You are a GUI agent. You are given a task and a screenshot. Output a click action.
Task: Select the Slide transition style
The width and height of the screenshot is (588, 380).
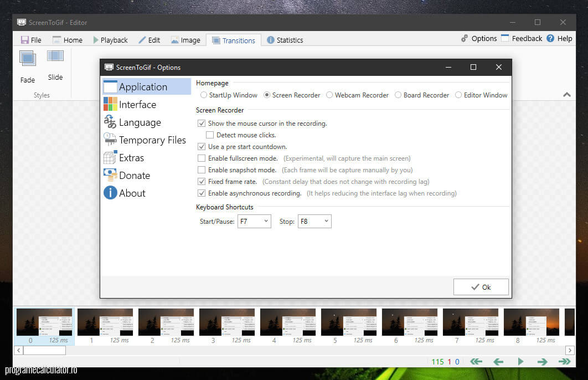[x=55, y=66]
